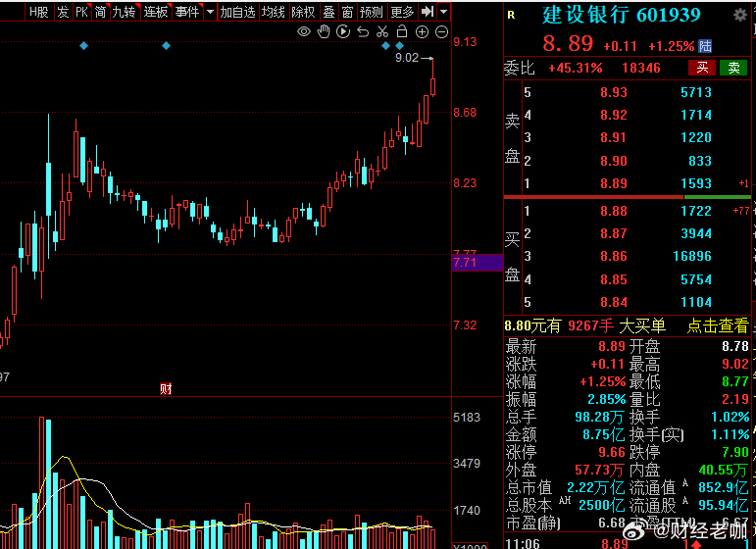Click the red-green bid/ask ratio bar
Screen dimensions: 756x549
(x=628, y=197)
